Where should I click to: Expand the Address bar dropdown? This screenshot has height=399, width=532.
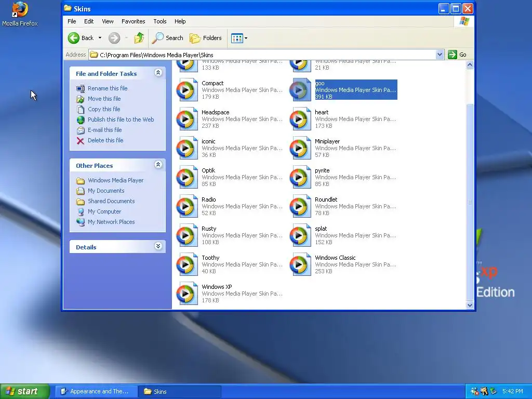coord(440,55)
